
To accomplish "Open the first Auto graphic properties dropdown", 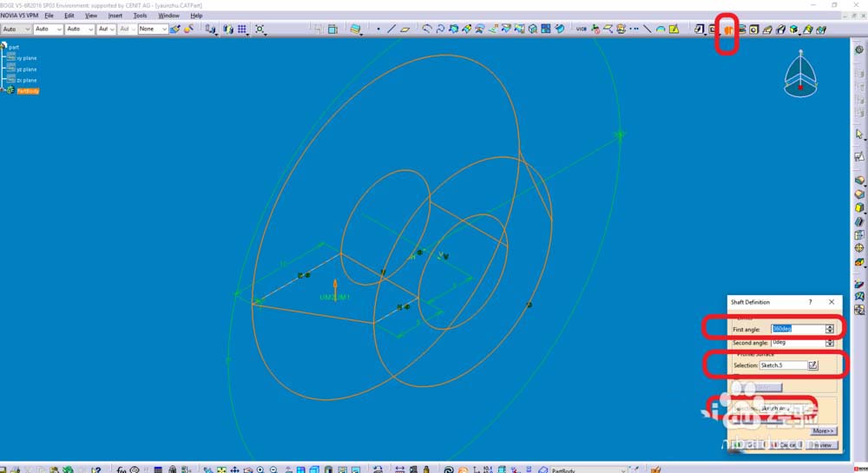I will (x=16, y=29).
